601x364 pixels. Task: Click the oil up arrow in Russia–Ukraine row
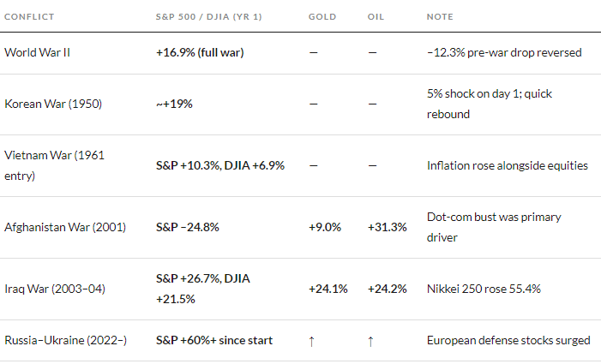371,341
